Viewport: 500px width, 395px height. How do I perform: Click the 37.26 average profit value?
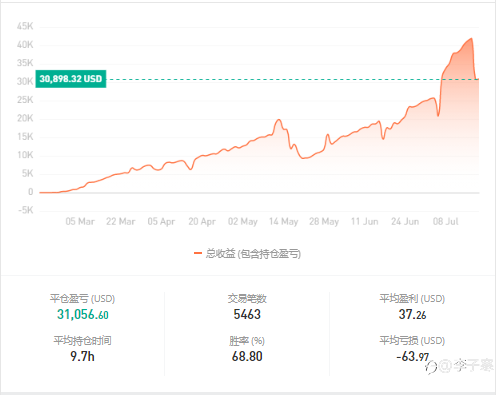[412, 314]
